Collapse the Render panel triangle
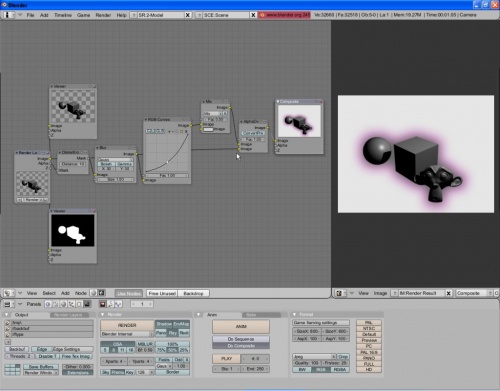The height and width of the screenshot is (391, 500). click(103, 314)
